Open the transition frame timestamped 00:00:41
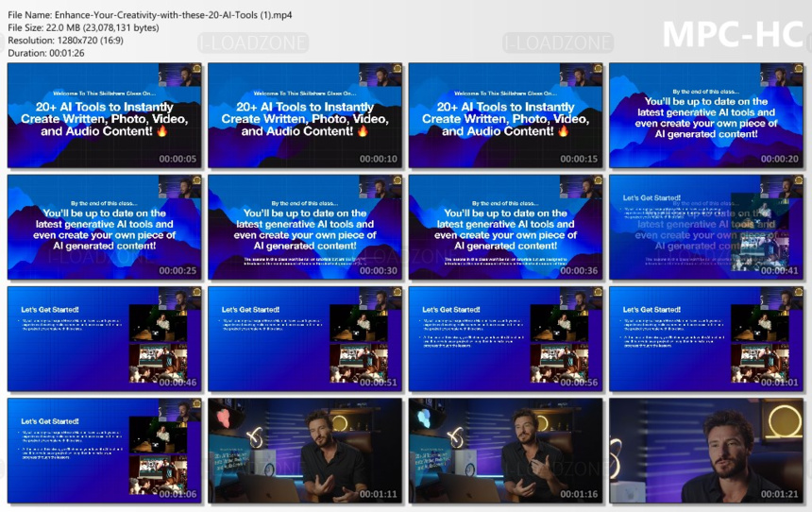The width and height of the screenshot is (812, 512). click(706, 228)
